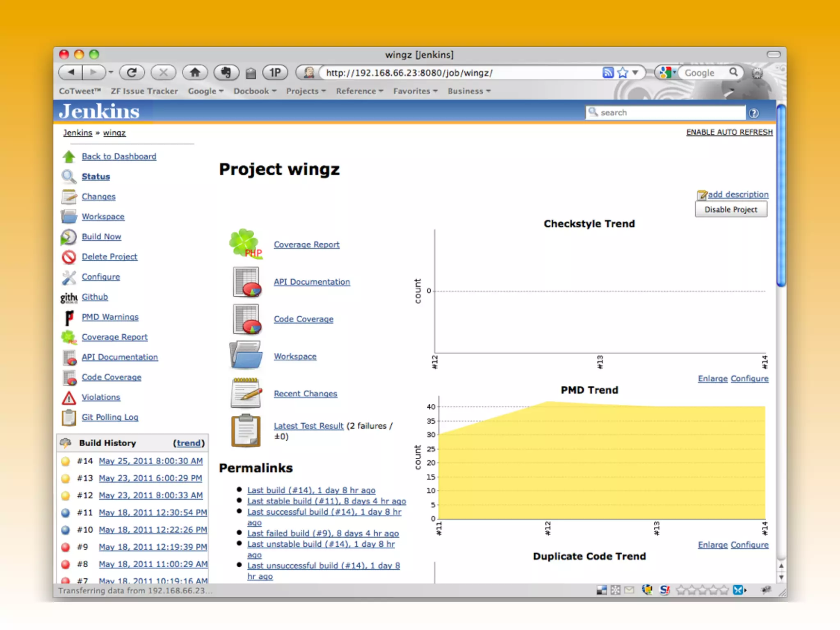The image size is (840, 630).
Task: Click the Violations warning triangle icon
Action: pos(68,397)
